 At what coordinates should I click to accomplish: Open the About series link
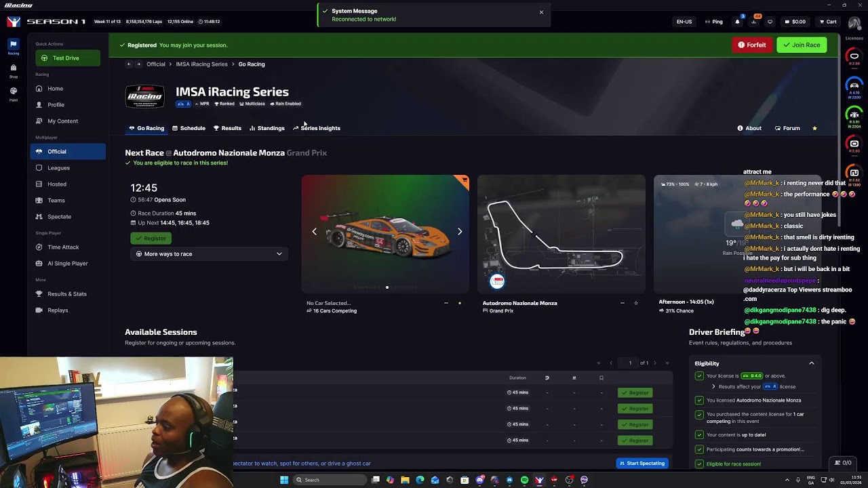pos(749,128)
